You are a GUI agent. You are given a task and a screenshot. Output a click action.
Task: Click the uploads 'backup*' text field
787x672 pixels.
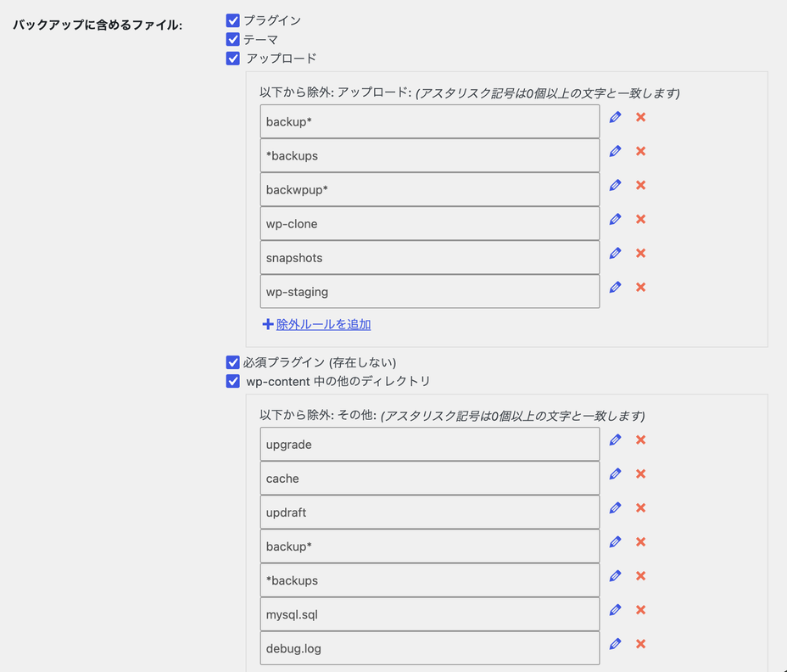coord(430,121)
